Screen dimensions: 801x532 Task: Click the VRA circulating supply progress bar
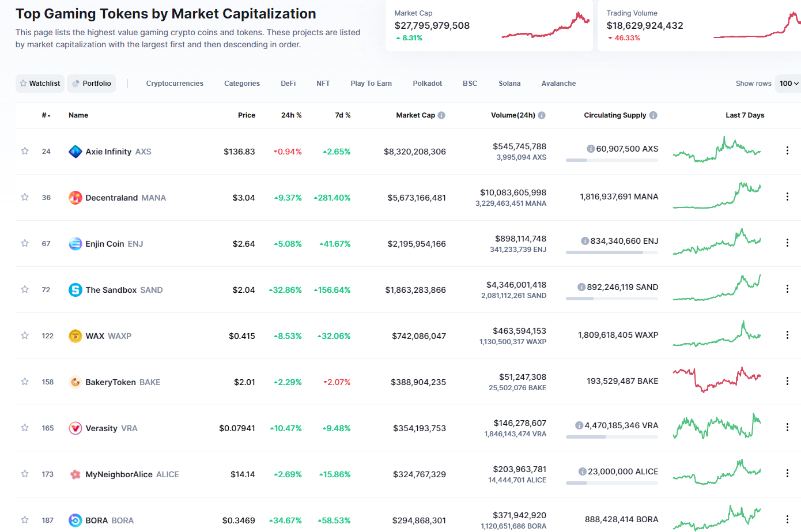click(612, 437)
